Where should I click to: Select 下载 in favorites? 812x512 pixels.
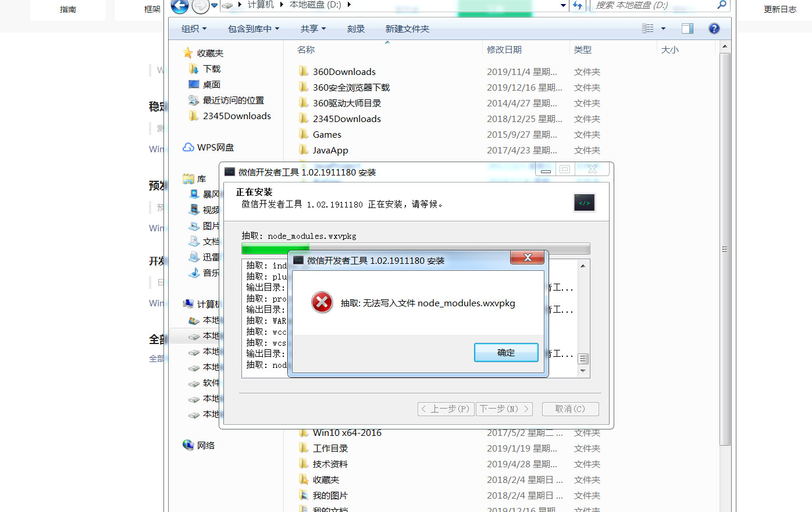(212, 69)
